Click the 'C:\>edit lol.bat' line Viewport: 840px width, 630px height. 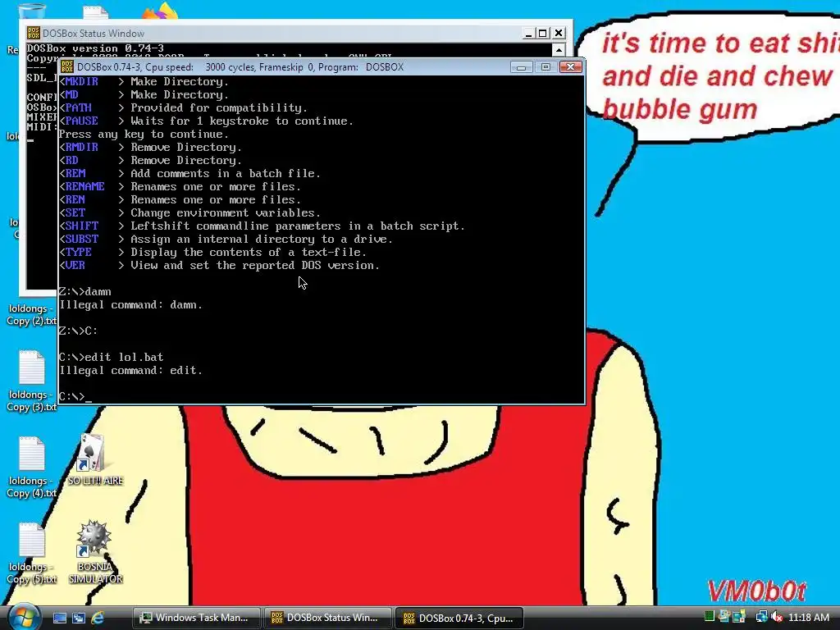click(x=111, y=358)
